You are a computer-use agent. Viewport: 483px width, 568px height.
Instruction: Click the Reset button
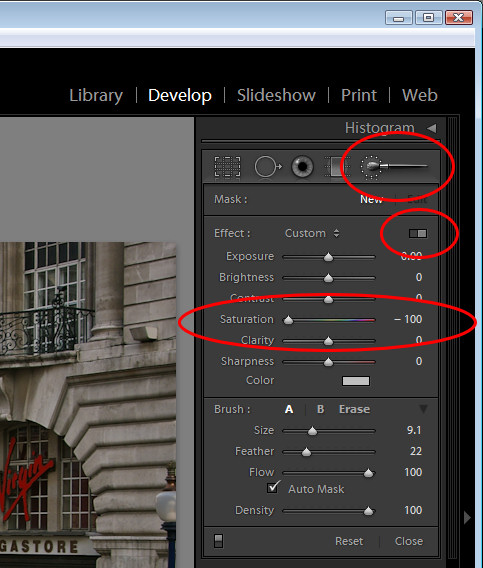click(349, 541)
